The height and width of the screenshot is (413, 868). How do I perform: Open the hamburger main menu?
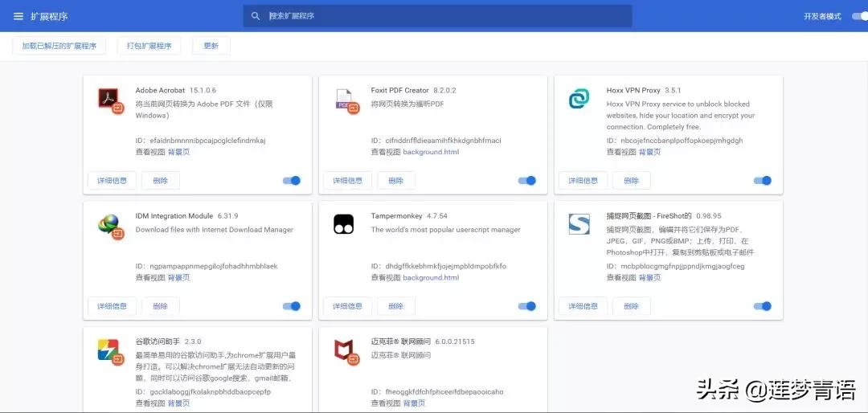[18, 16]
